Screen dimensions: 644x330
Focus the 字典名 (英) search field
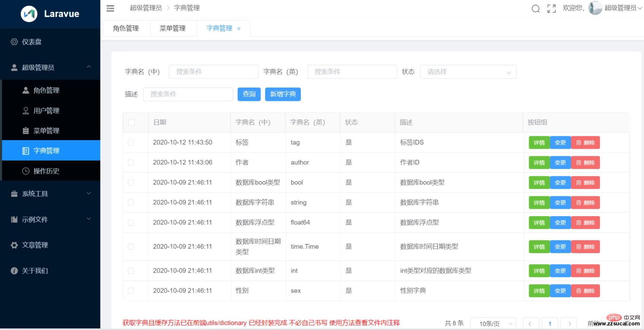point(352,72)
